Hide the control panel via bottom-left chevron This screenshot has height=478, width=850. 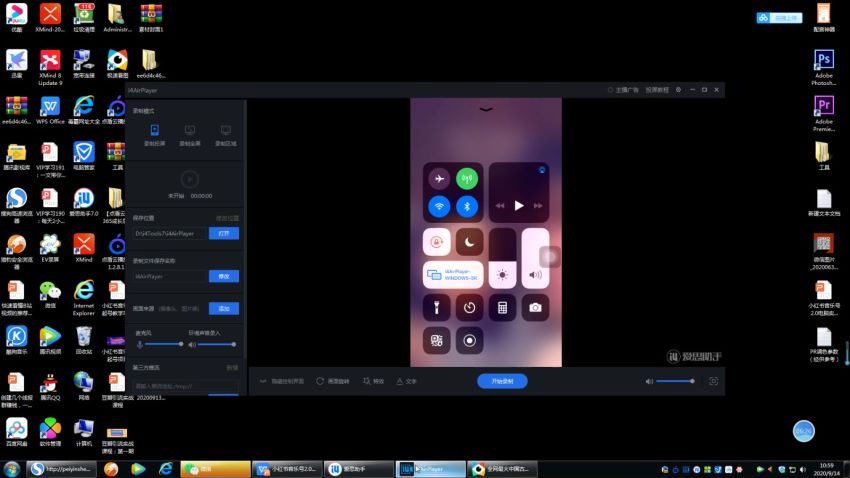coord(263,381)
